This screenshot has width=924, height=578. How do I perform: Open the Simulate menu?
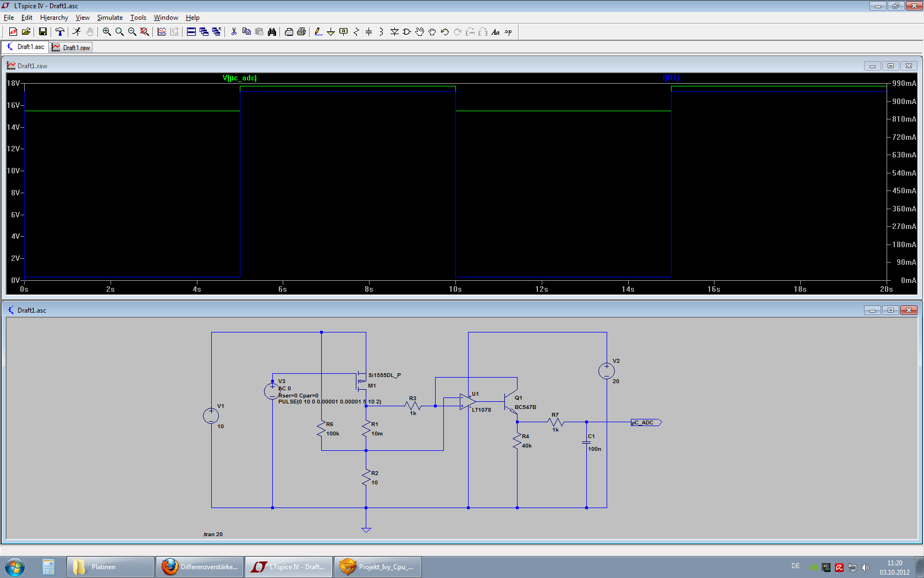pos(110,18)
